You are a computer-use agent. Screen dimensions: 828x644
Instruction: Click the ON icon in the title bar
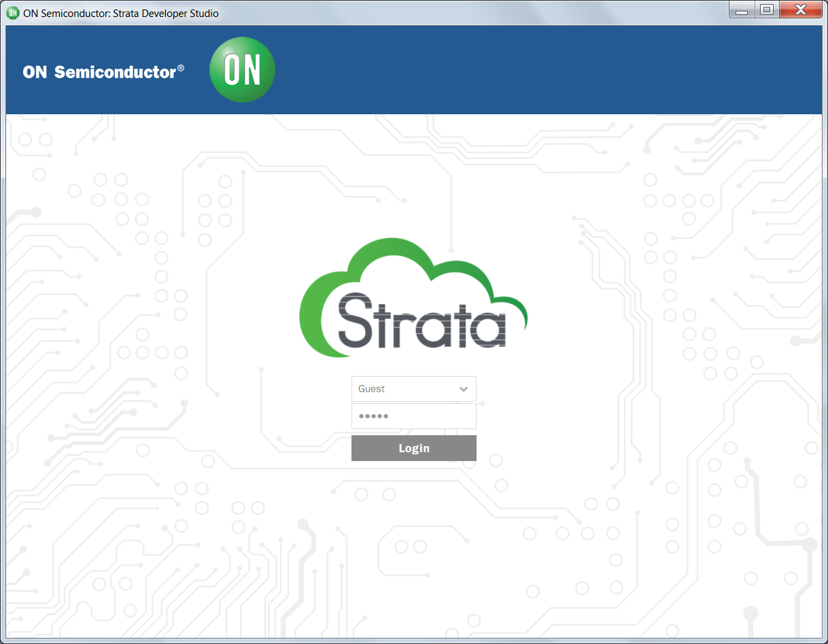[12, 13]
